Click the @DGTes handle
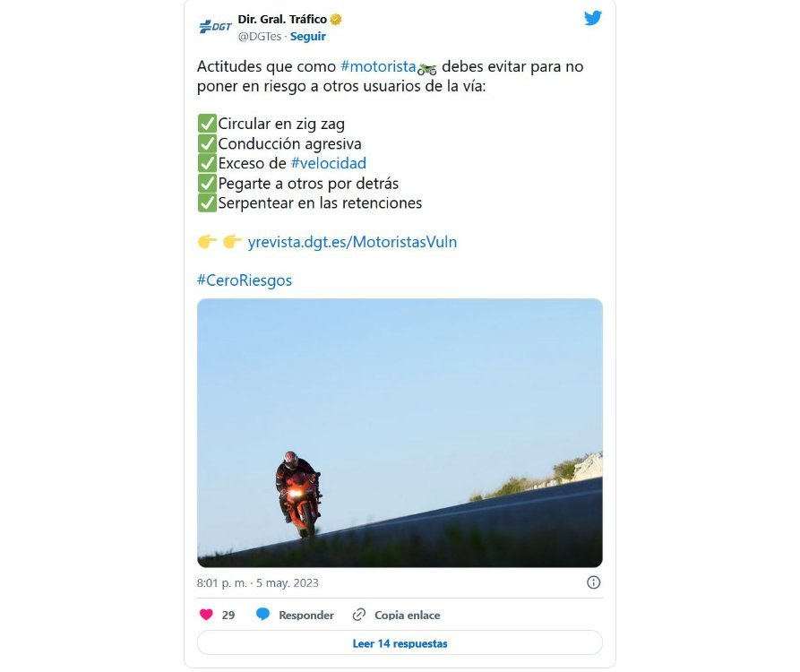Screen dimensions: 800x672 [259, 37]
